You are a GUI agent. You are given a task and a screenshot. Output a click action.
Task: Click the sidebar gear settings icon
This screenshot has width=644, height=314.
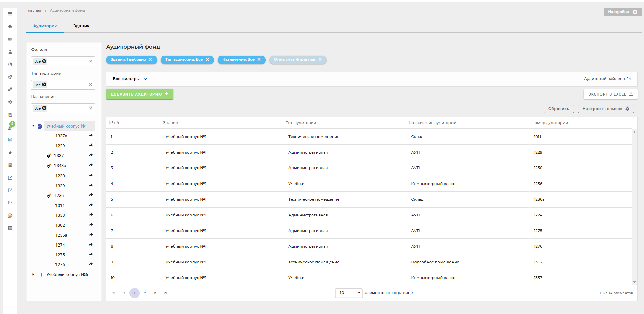tap(10, 102)
